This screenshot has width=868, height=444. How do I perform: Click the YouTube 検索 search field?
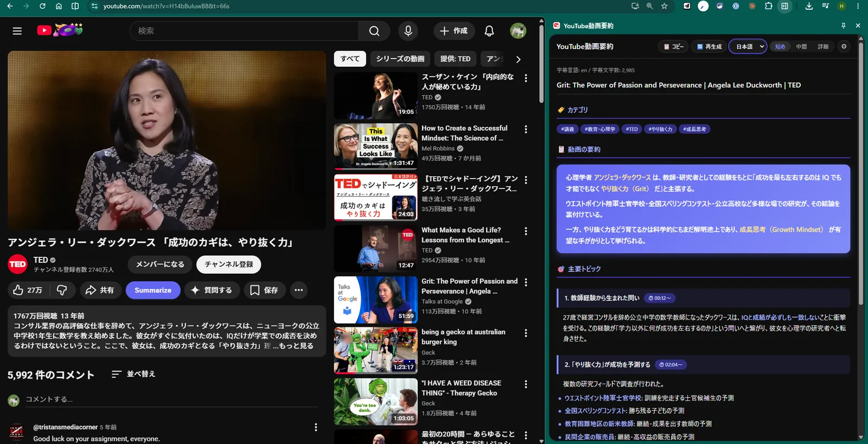[x=244, y=31]
